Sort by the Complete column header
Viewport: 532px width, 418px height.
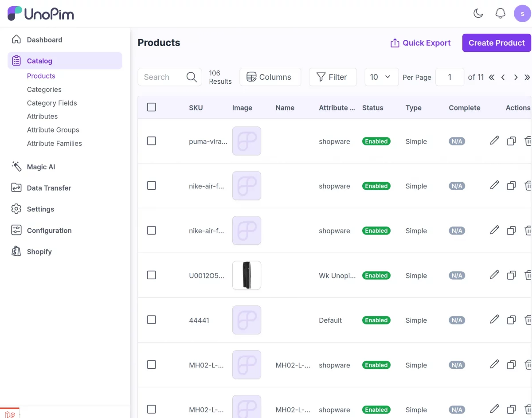465,108
